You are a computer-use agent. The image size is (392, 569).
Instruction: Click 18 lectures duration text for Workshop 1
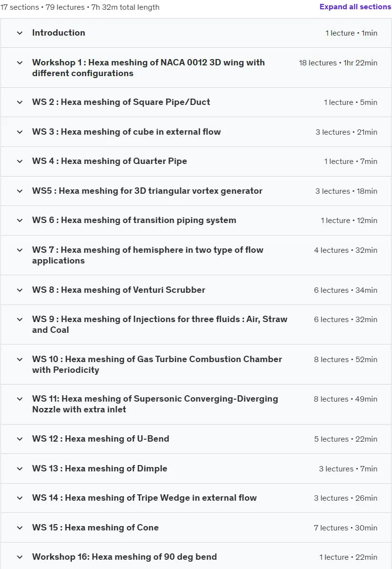click(x=338, y=63)
